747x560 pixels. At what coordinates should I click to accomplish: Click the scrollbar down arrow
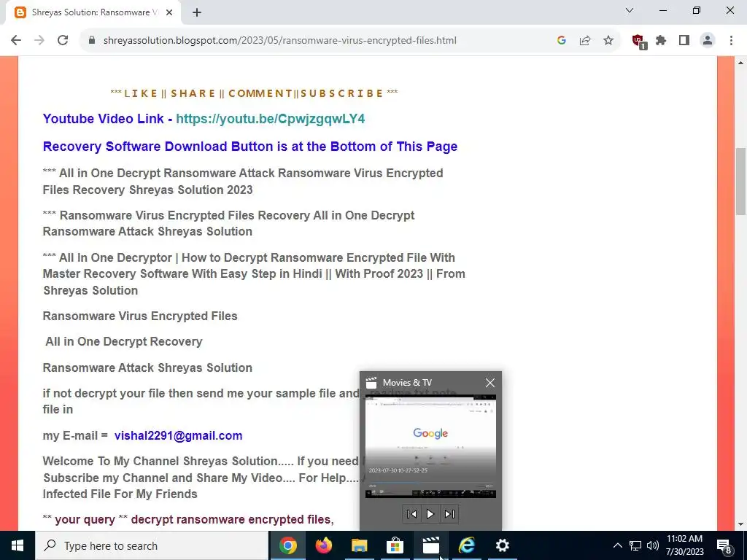pyautogui.click(x=741, y=525)
